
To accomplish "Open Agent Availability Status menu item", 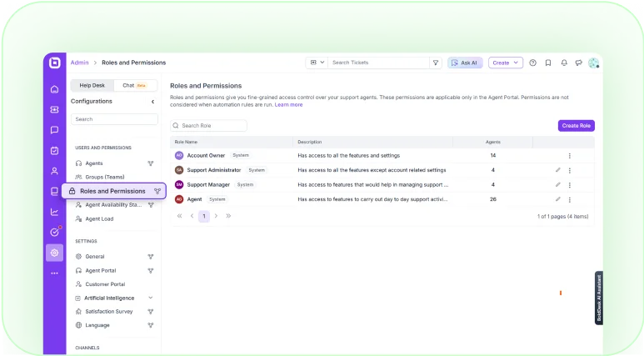I will [113, 205].
